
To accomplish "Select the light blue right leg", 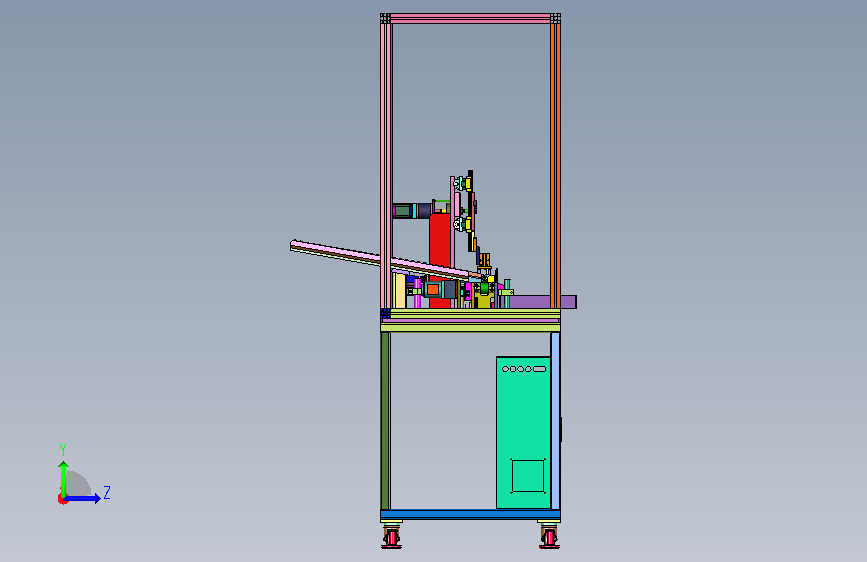I will point(556,420).
